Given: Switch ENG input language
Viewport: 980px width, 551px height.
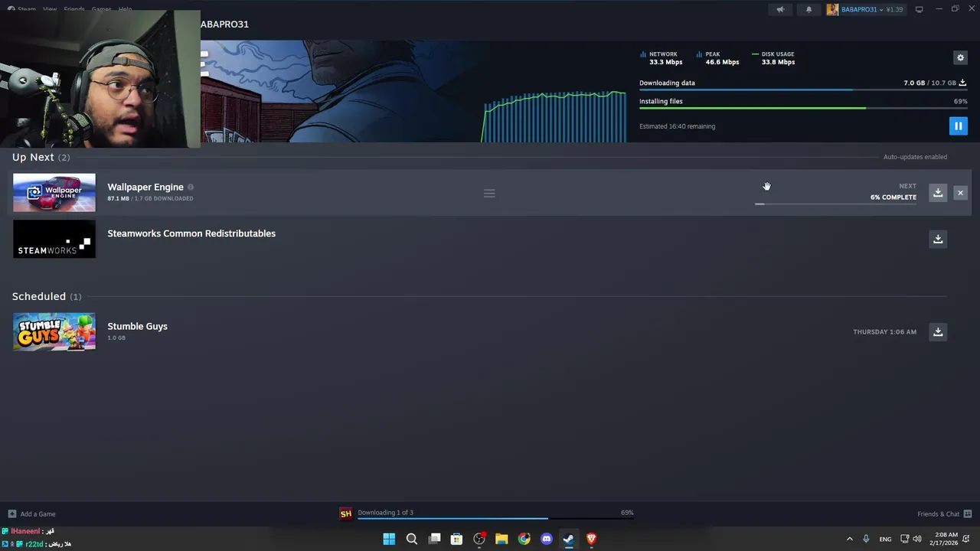Looking at the screenshot, I should (885, 539).
